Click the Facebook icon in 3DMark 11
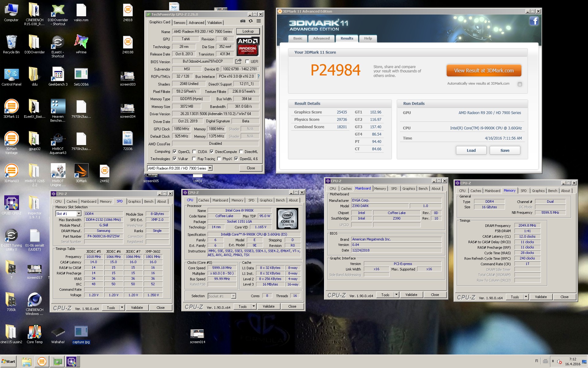This screenshot has height=368, width=588. tap(534, 21)
